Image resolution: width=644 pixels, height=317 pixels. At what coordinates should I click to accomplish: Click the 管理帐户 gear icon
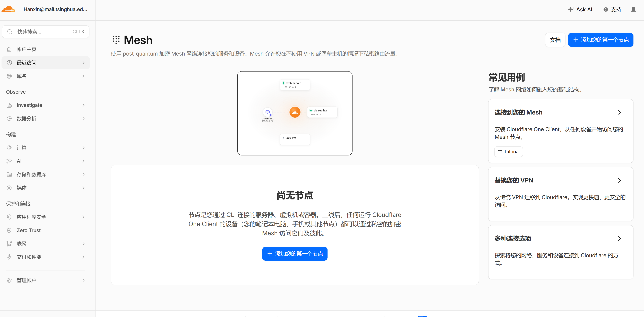click(9, 280)
